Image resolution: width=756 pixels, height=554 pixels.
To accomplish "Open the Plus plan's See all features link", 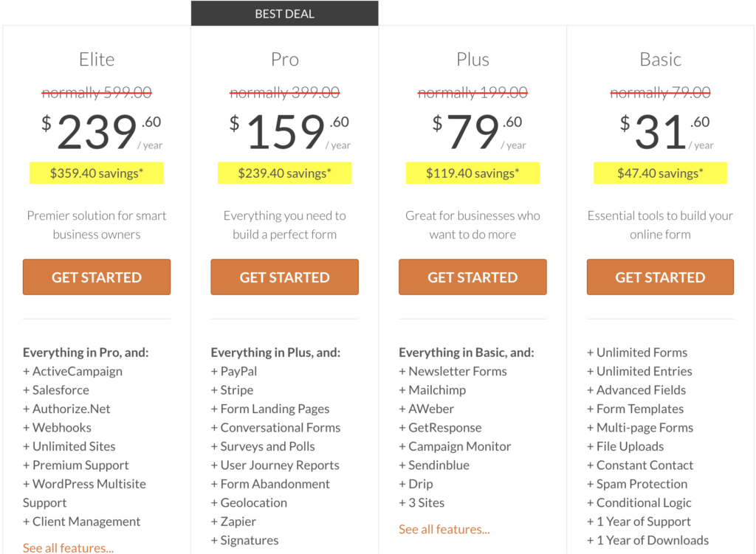I will 444,529.
